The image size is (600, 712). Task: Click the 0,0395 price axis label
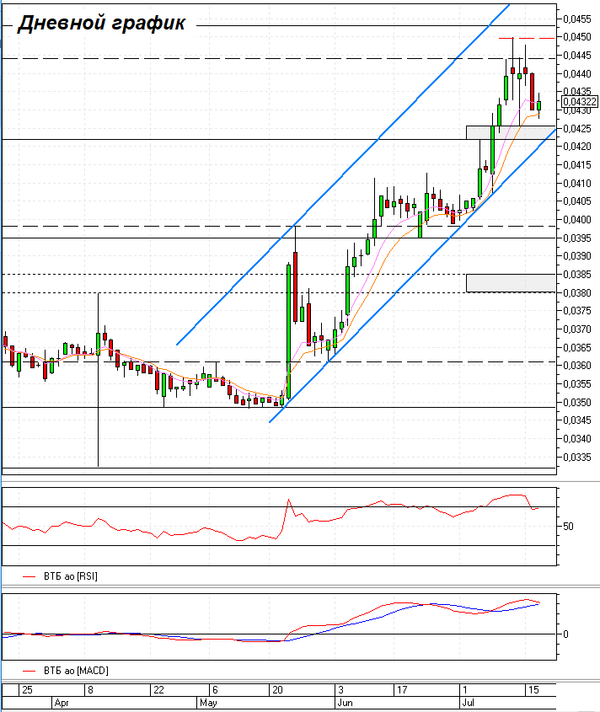click(577, 238)
